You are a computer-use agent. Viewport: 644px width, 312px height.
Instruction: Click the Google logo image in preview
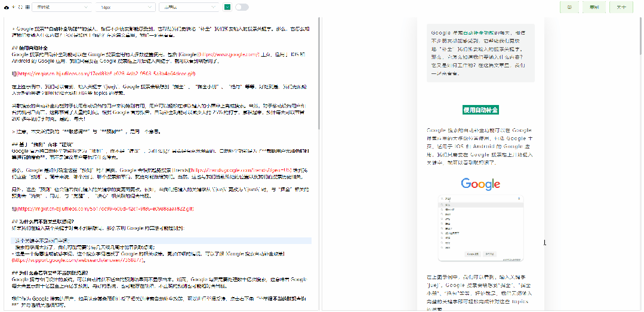(480, 184)
